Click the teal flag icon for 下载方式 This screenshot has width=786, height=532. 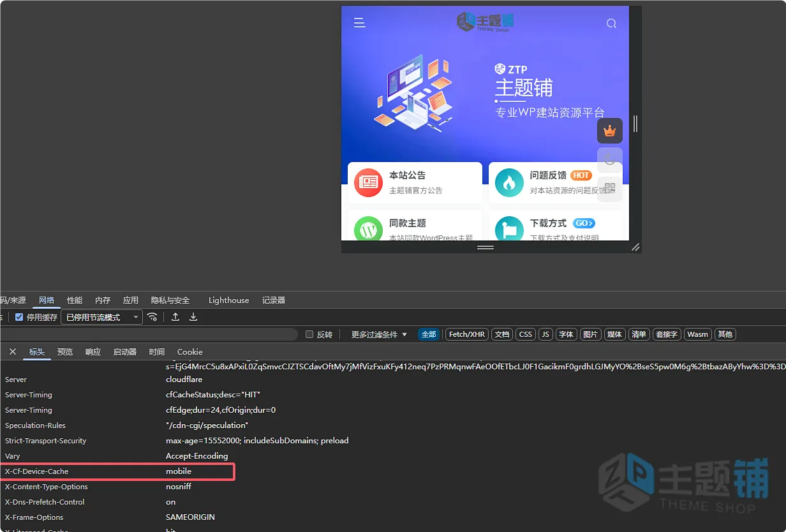click(509, 229)
